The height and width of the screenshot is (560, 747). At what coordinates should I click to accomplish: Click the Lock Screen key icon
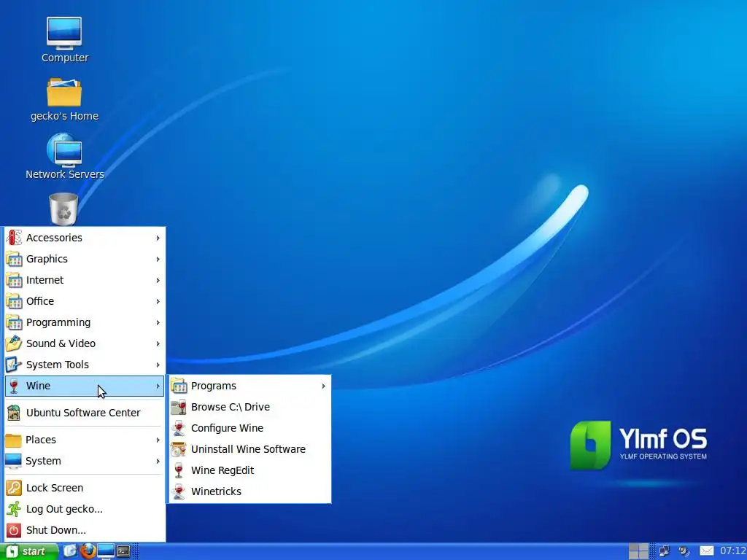(14, 488)
